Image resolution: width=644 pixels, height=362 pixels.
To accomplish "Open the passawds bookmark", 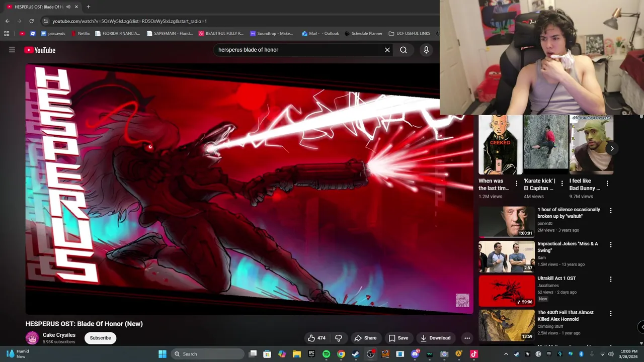I will [53, 34].
